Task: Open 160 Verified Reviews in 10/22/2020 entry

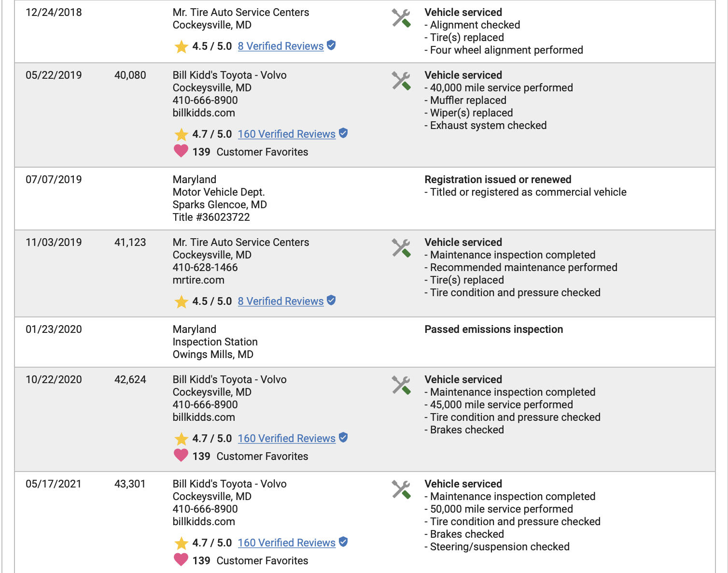Action: point(287,439)
